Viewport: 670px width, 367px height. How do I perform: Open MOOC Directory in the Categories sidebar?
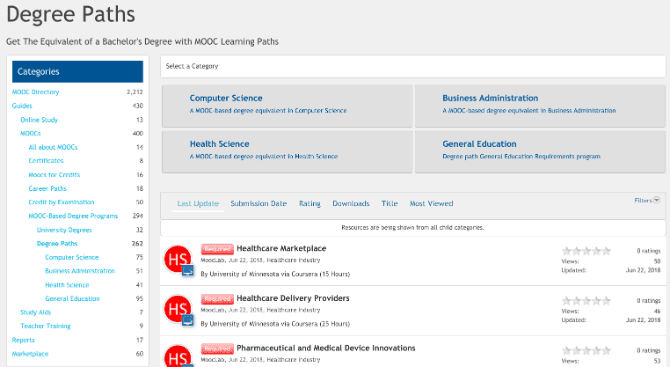point(35,92)
